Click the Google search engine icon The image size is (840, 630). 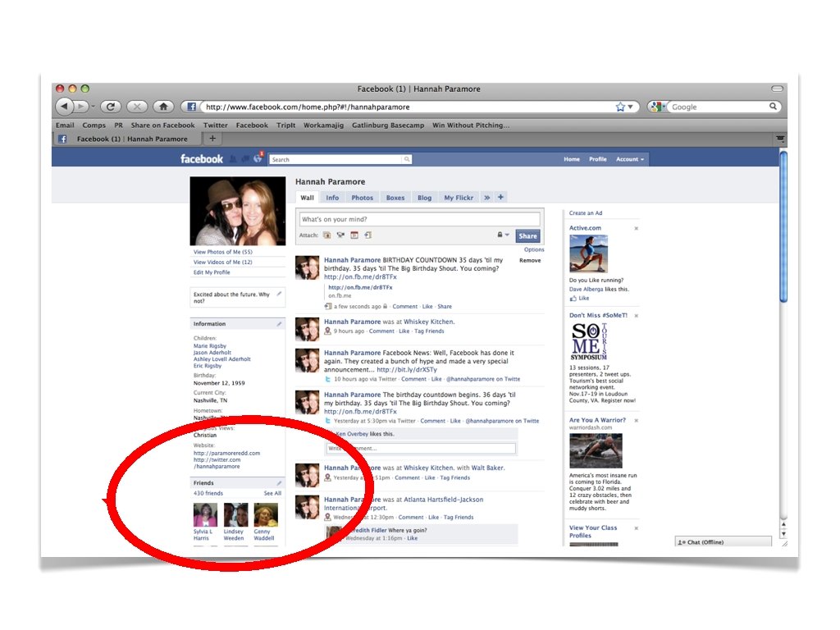tap(655, 107)
